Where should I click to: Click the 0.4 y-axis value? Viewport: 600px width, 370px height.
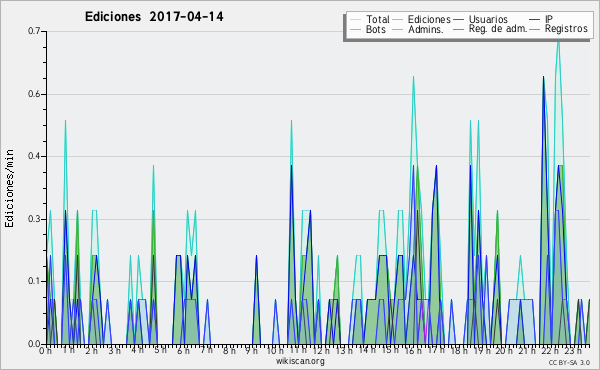pyautogui.click(x=34, y=156)
